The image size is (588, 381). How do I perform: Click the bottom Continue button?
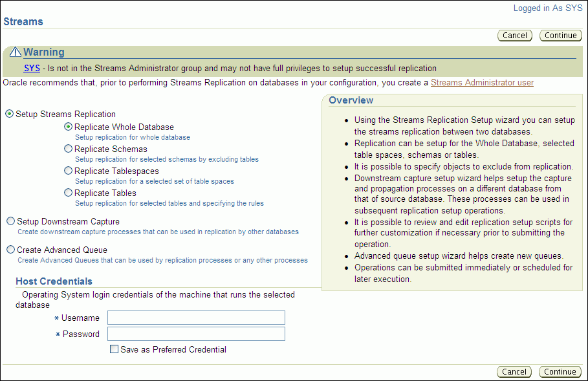pyautogui.click(x=560, y=372)
